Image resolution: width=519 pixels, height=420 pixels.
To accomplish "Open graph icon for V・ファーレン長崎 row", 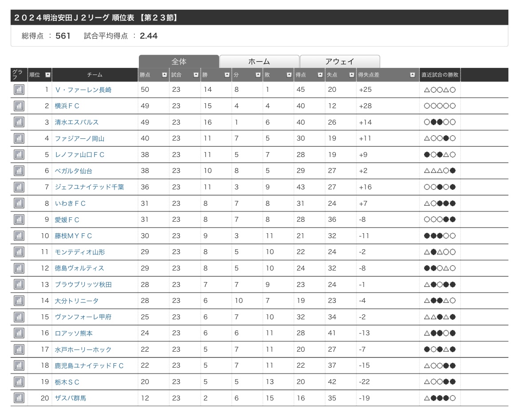I will tap(19, 89).
